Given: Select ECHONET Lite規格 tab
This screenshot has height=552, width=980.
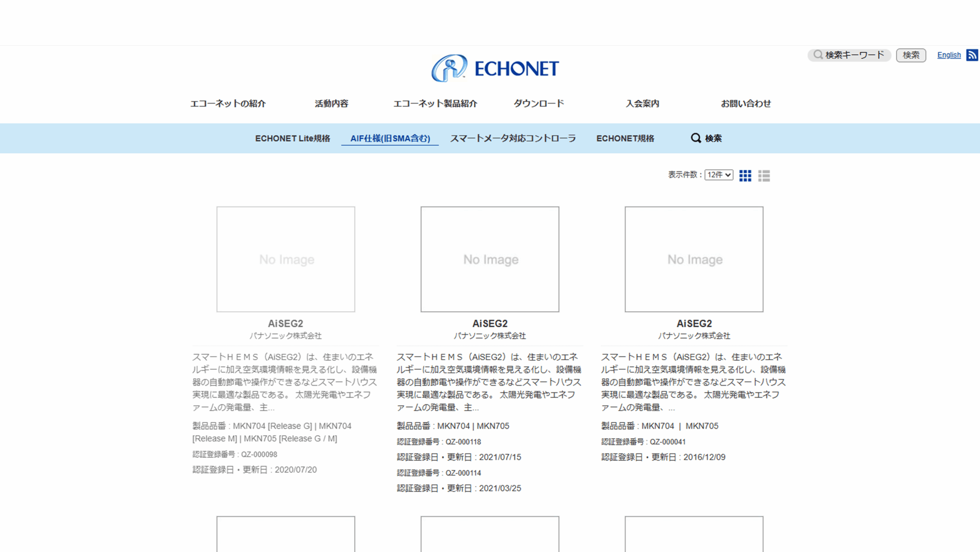Looking at the screenshot, I should (292, 138).
